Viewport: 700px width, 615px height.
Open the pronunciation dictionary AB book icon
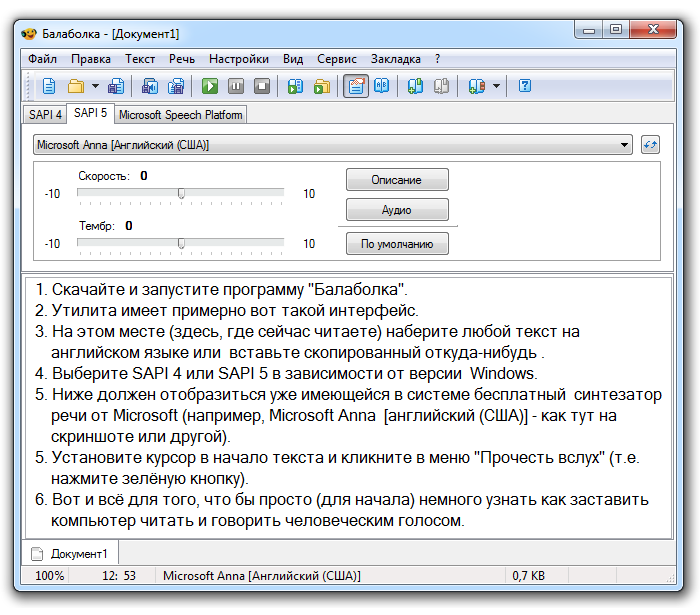coord(382,86)
